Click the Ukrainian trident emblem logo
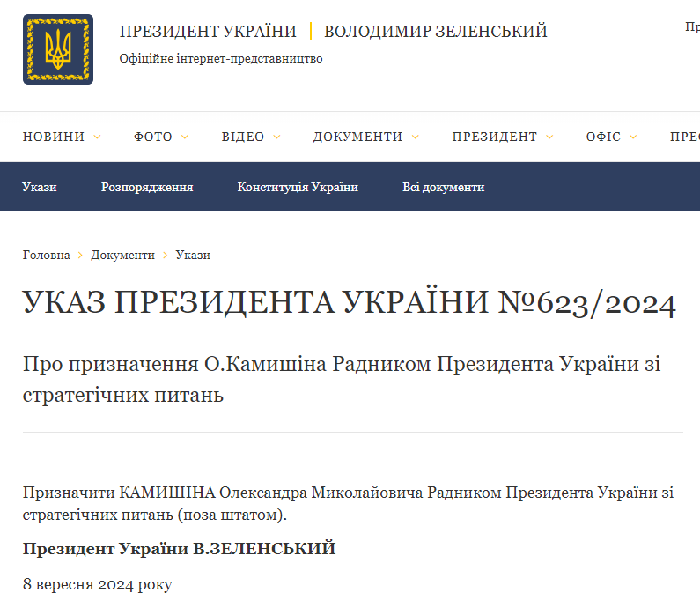 coord(58,49)
